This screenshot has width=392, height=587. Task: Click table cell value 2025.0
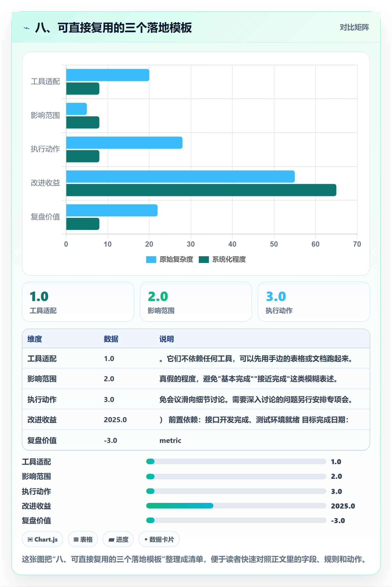pyautogui.click(x=115, y=420)
